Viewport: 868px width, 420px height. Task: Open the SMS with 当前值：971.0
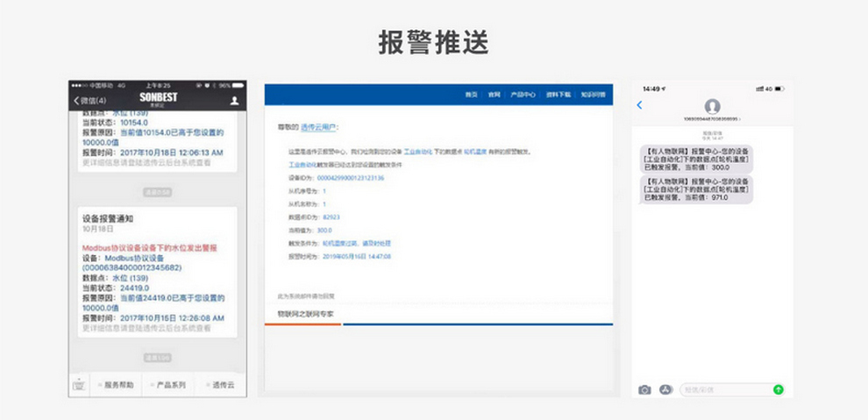(696, 189)
